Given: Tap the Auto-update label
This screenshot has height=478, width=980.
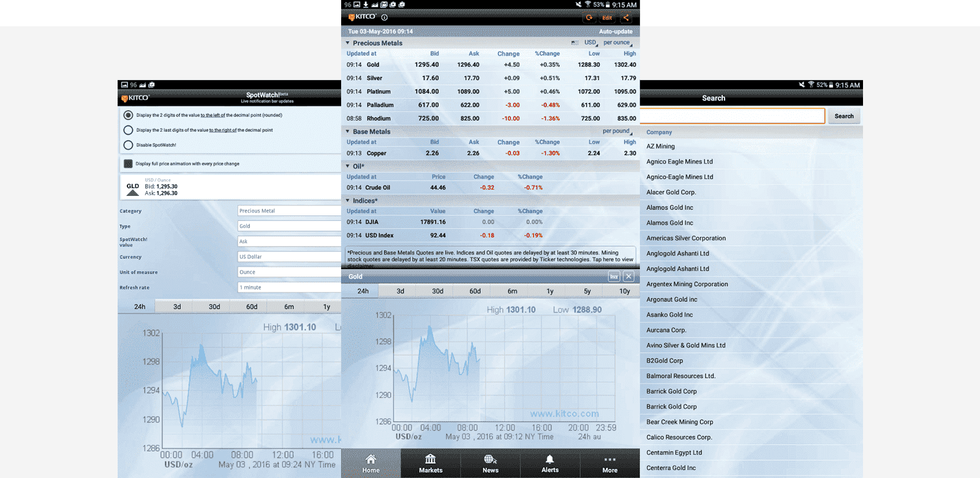Looking at the screenshot, I should 616,31.
